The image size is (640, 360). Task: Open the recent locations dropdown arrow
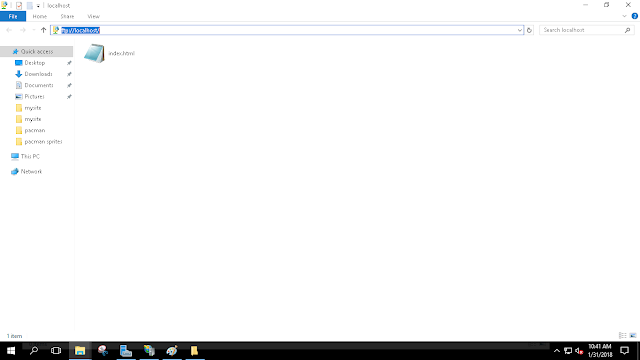coord(34,30)
